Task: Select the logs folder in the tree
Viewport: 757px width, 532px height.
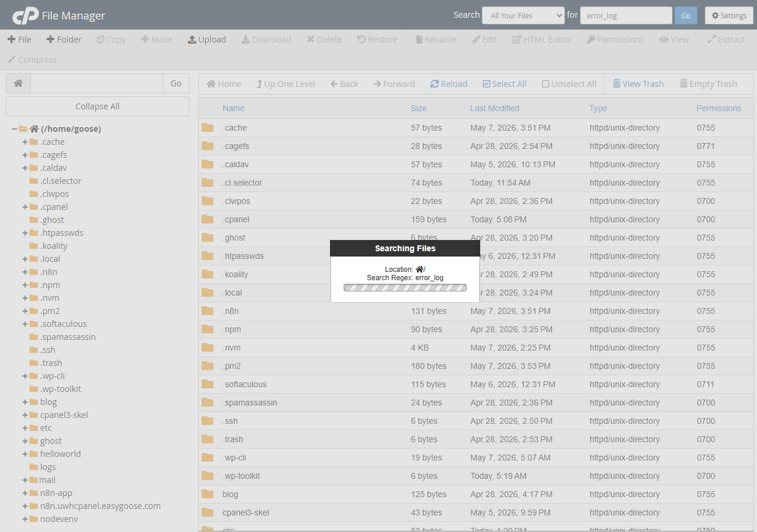Action: coord(48,467)
